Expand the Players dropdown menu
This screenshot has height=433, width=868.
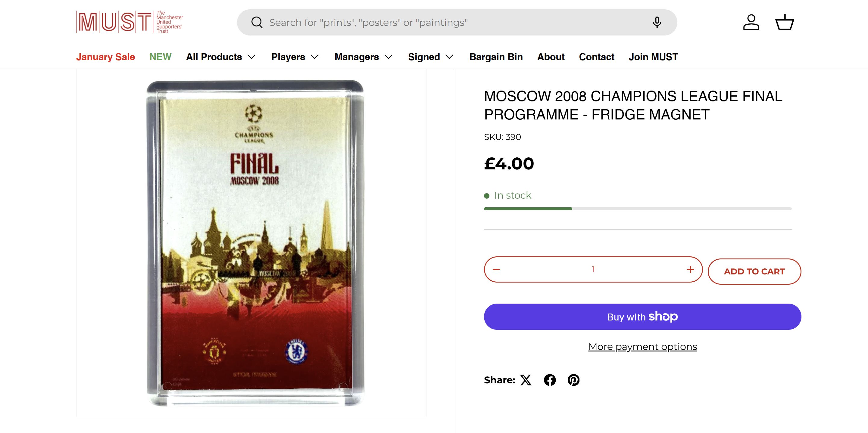tap(295, 57)
